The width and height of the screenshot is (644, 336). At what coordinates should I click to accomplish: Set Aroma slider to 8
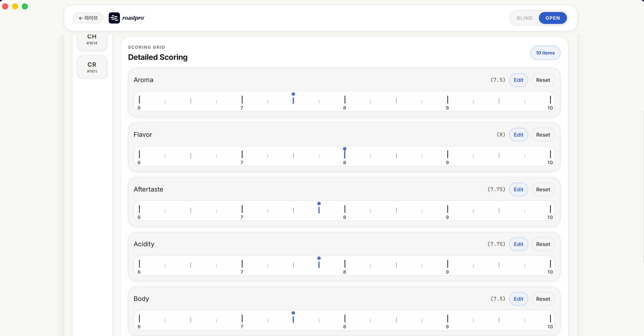click(x=345, y=100)
